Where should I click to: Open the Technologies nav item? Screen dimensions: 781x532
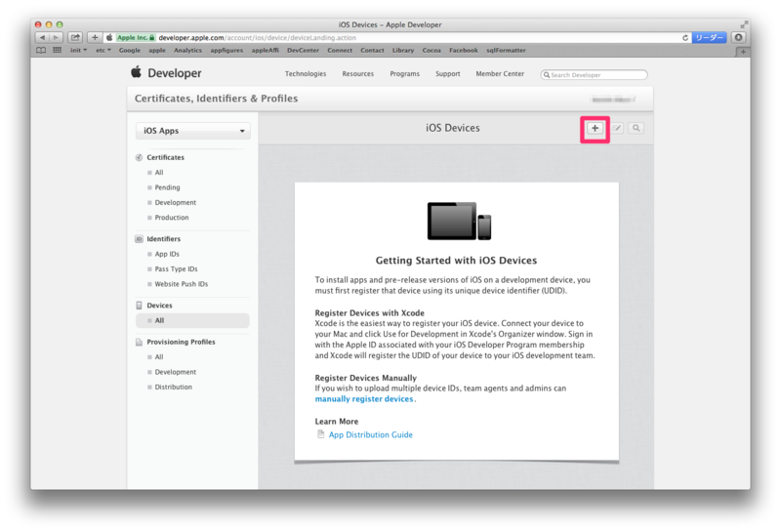tap(306, 74)
